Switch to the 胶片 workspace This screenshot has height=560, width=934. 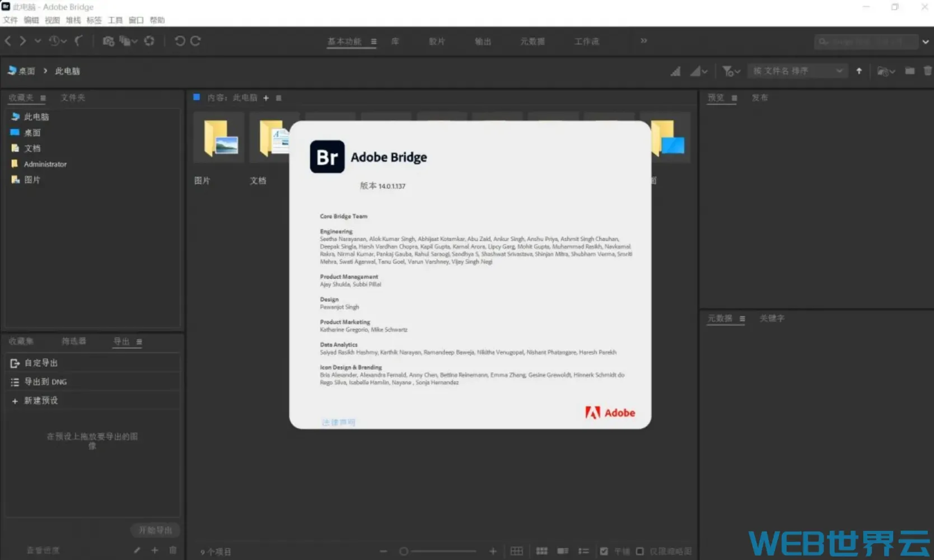pyautogui.click(x=437, y=41)
